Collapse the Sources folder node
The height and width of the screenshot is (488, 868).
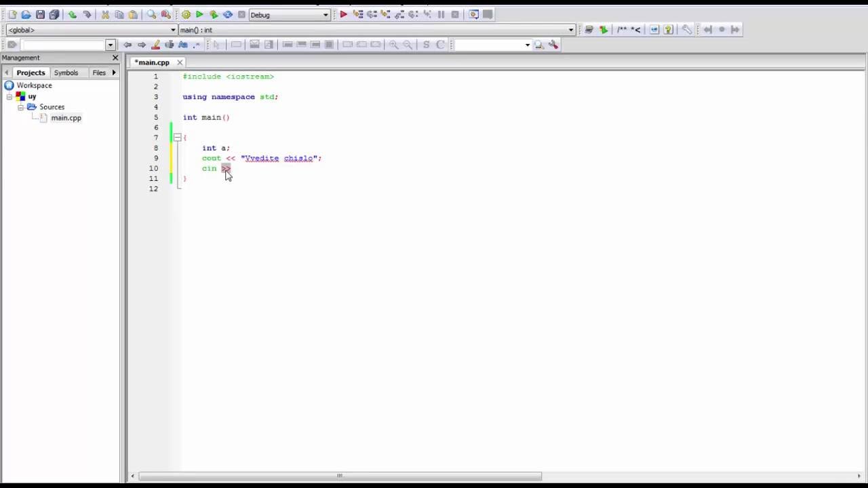coord(20,107)
